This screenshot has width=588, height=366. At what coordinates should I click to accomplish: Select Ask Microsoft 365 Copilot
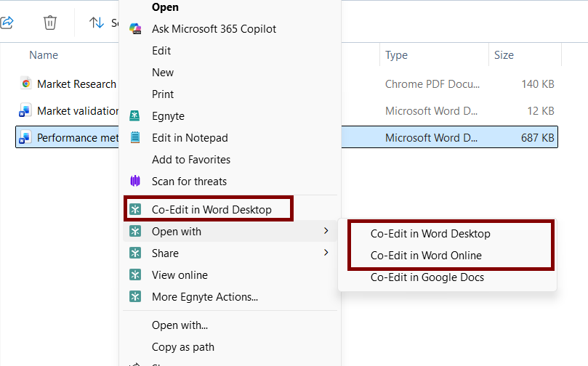tap(214, 29)
